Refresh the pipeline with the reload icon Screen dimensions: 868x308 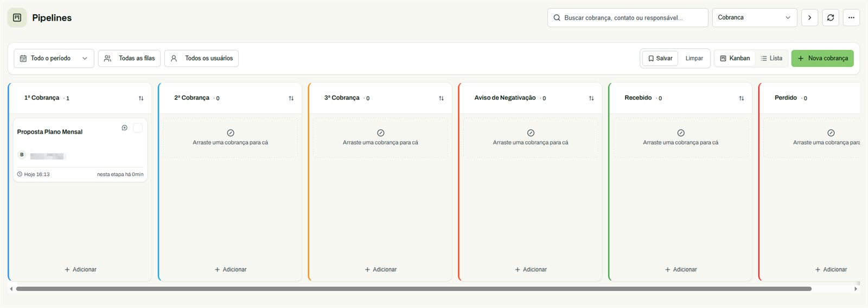click(x=830, y=17)
